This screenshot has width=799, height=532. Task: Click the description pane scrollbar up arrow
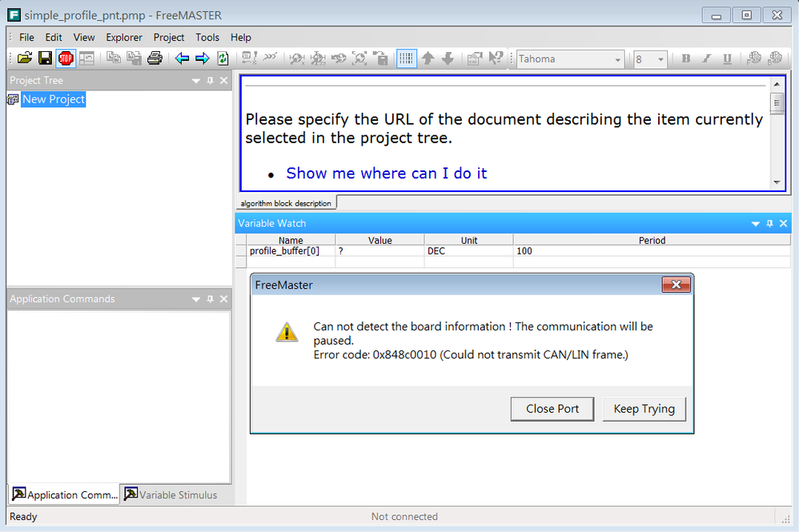point(777,85)
